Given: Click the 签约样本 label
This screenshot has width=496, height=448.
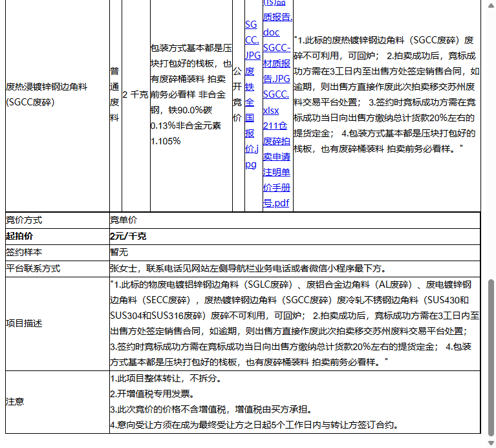Looking at the screenshot, I should click(x=24, y=252).
